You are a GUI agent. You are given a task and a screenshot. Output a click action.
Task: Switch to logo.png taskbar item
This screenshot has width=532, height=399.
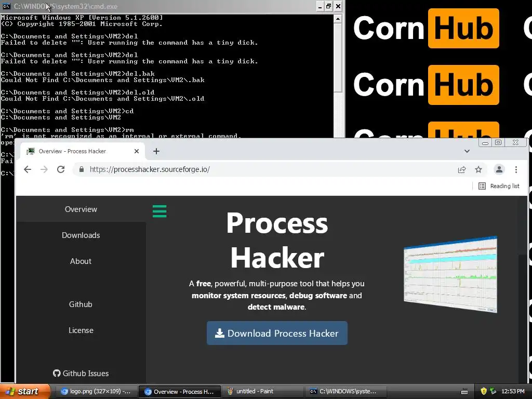click(x=96, y=392)
